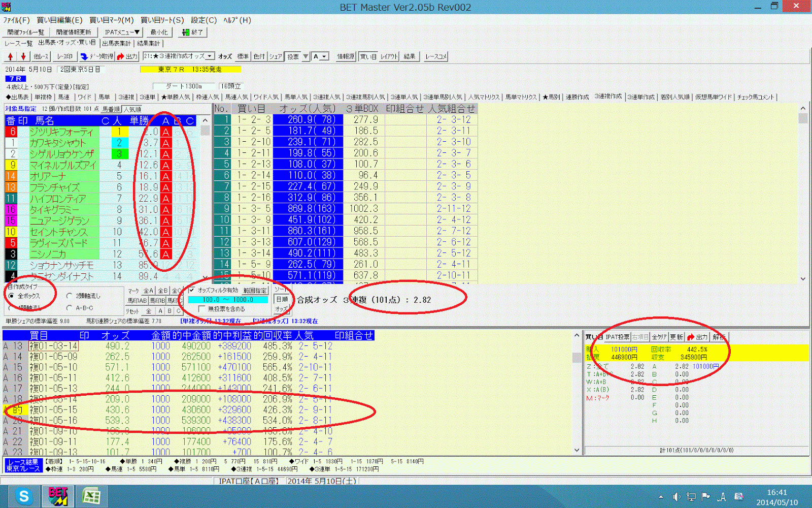The height and width of the screenshot is (508, 812).
Task: Click IPAT投票 button
Action: pos(618,337)
